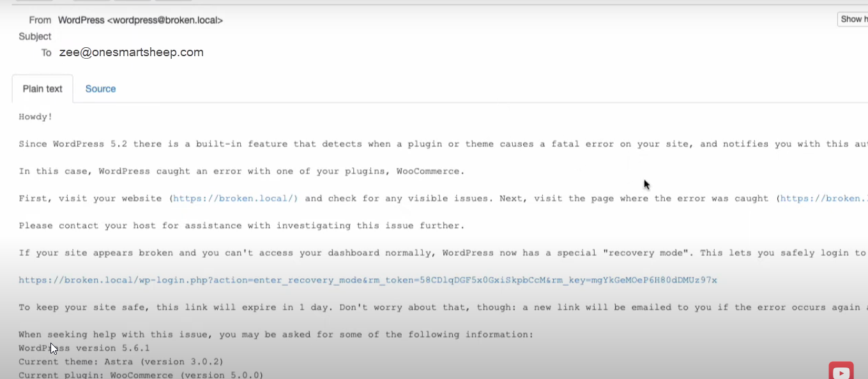Switch to the Plain text tab
This screenshot has width=868, height=379.
tap(42, 89)
